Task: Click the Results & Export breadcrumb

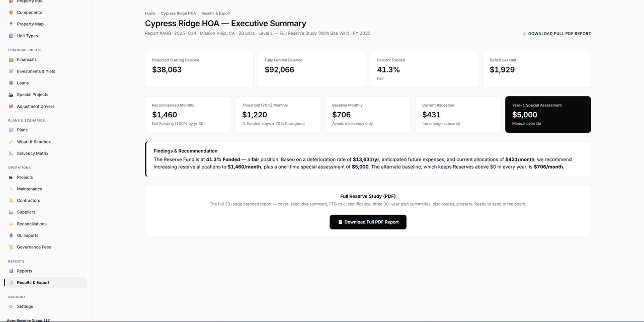Action: tap(216, 13)
